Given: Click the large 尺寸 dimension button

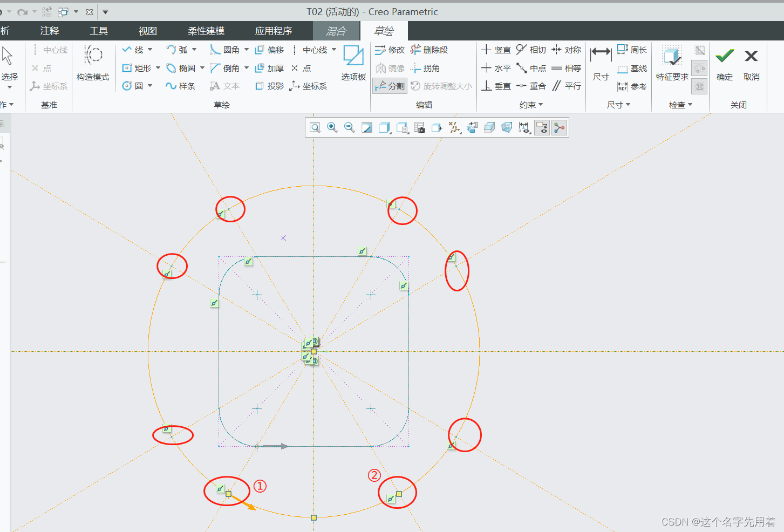Looking at the screenshot, I should [601, 64].
